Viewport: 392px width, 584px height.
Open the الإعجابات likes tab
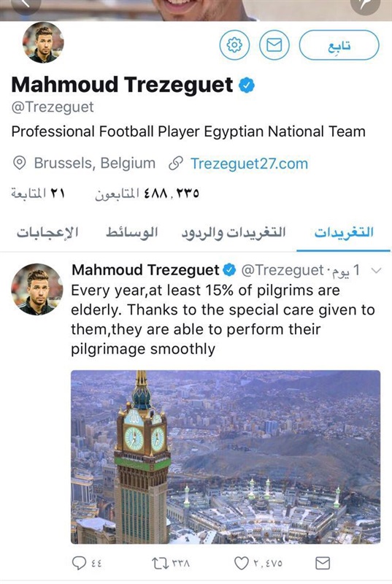tap(47, 232)
